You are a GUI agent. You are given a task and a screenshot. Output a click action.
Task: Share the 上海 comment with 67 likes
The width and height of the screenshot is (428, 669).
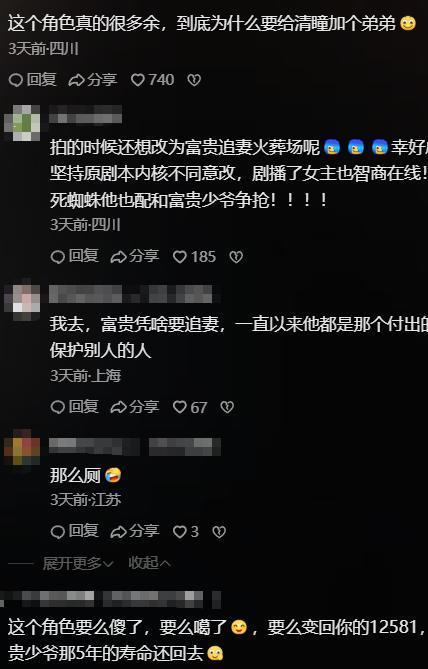click(134, 407)
